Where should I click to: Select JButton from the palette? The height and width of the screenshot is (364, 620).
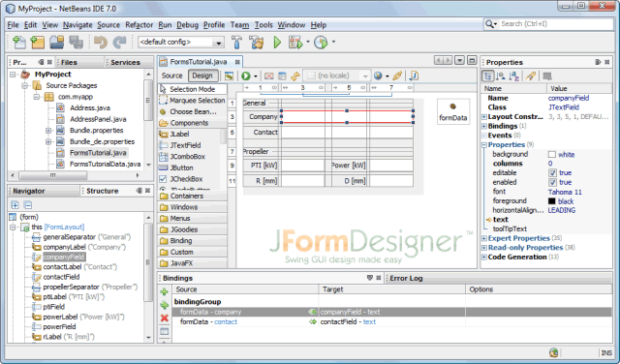[181, 167]
